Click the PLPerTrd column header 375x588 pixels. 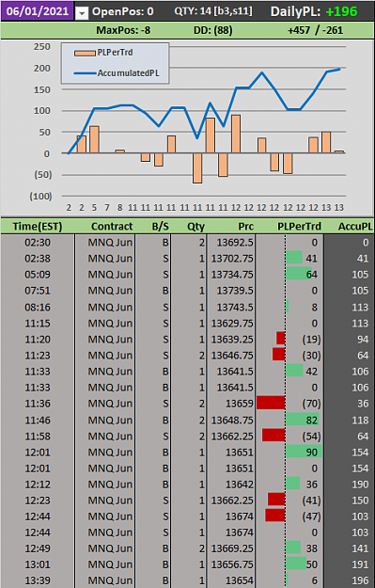289,227
